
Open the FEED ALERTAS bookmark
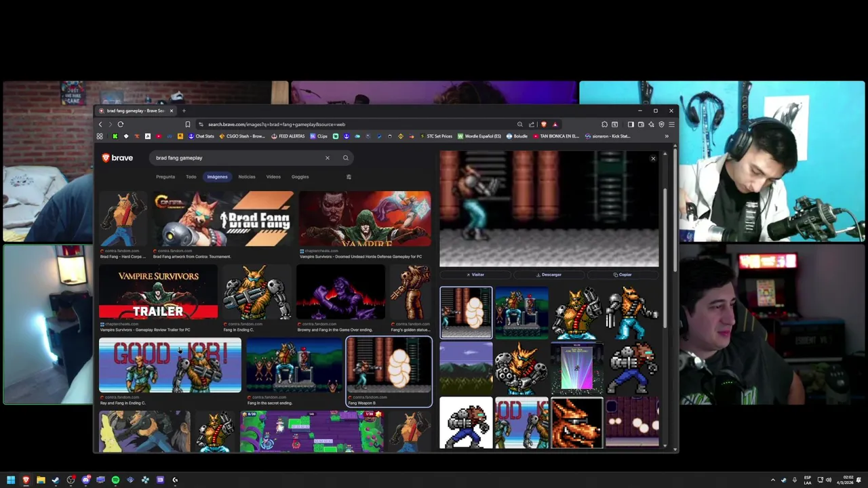(x=288, y=136)
